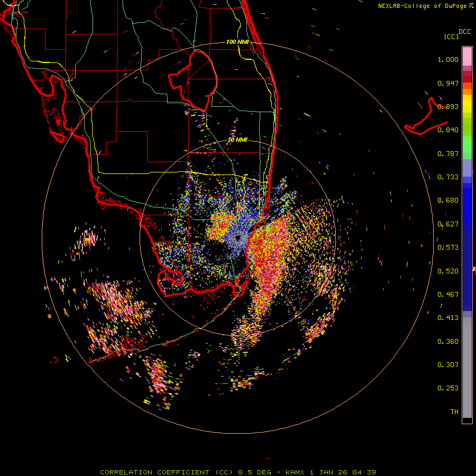Pick the yellow segment of color bar
Screen dimensions: 476x476
tap(467, 104)
